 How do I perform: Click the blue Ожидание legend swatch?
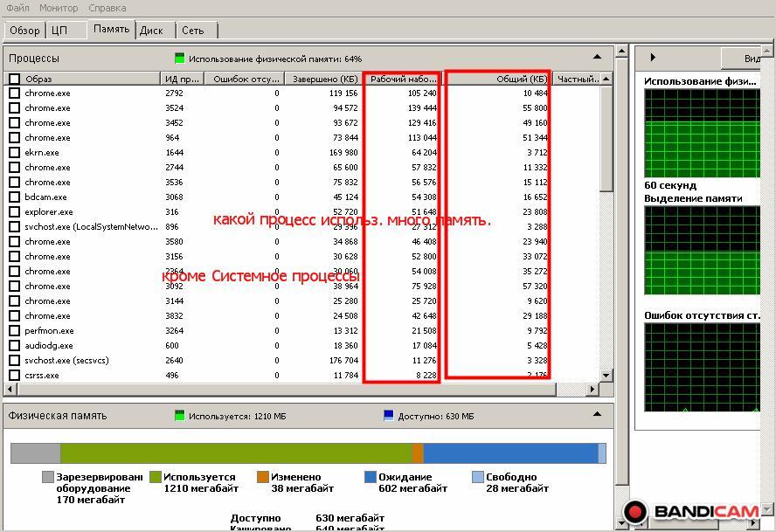[x=371, y=477]
